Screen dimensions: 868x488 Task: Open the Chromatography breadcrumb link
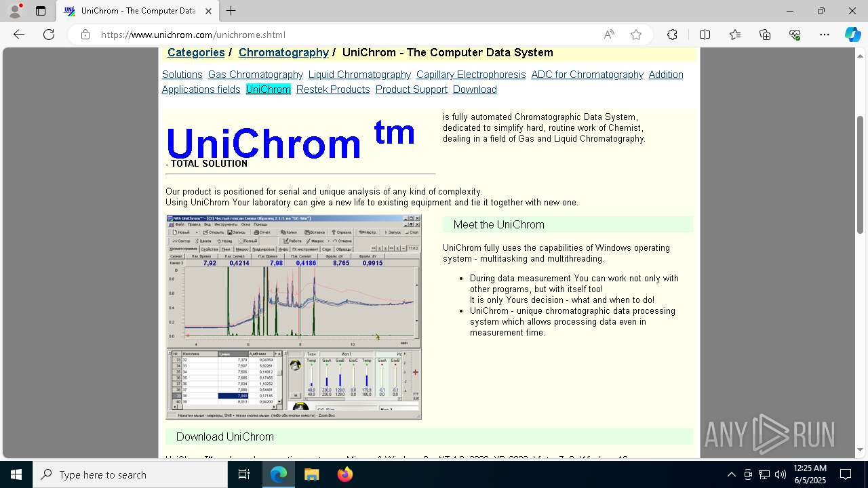tap(283, 52)
